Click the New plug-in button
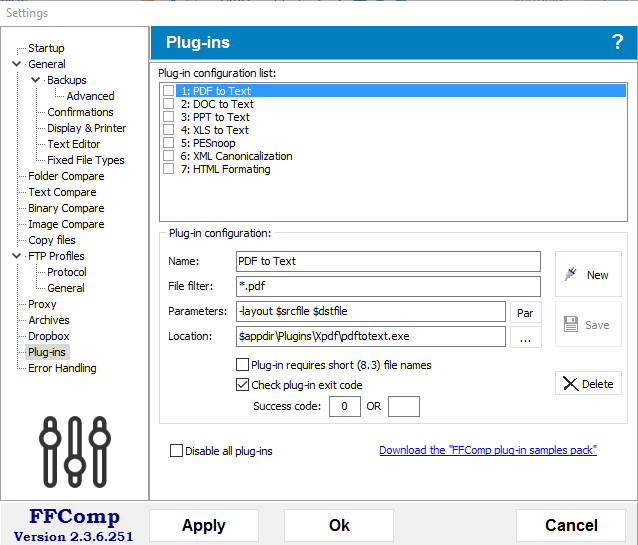The image size is (638, 545). point(588,275)
